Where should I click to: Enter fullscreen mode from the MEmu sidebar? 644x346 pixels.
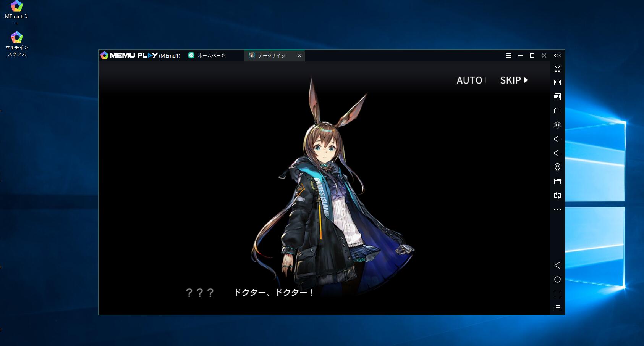pyautogui.click(x=557, y=69)
